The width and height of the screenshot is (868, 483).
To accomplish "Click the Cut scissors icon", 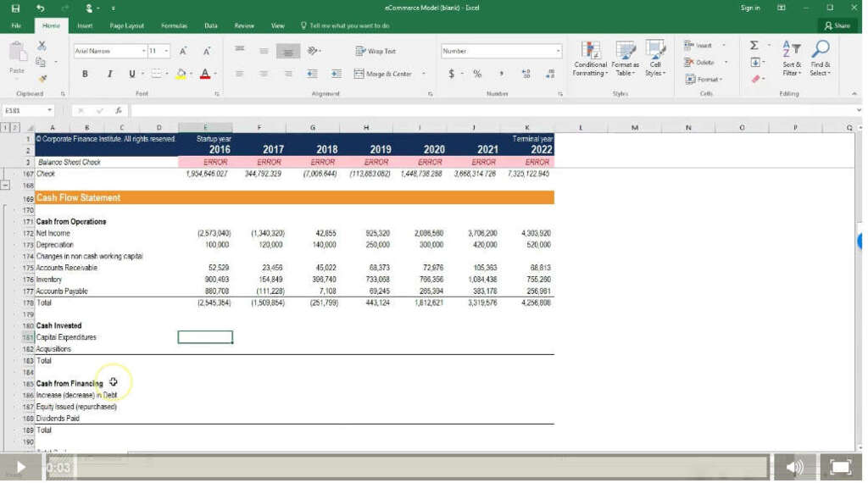I will tap(42, 46).
